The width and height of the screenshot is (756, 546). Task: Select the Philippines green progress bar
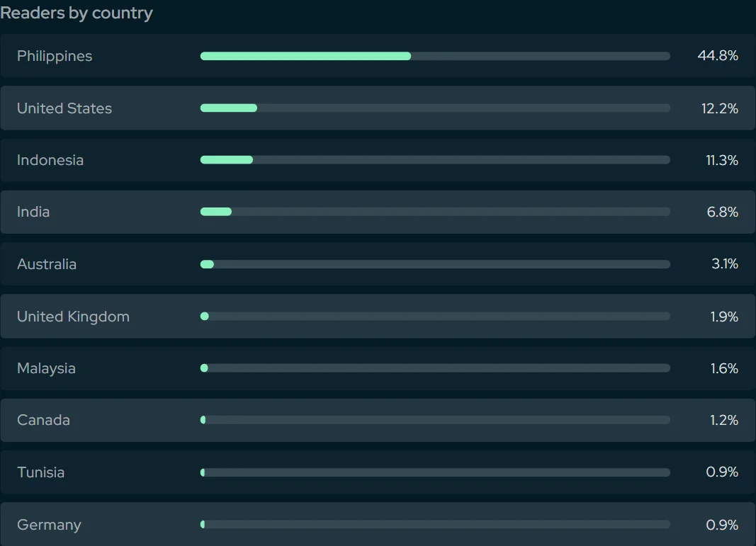(x=305, y=56)
